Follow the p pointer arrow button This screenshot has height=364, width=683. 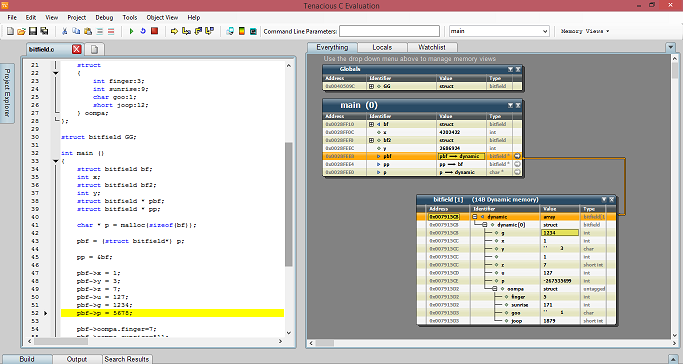tap(517, 172)
